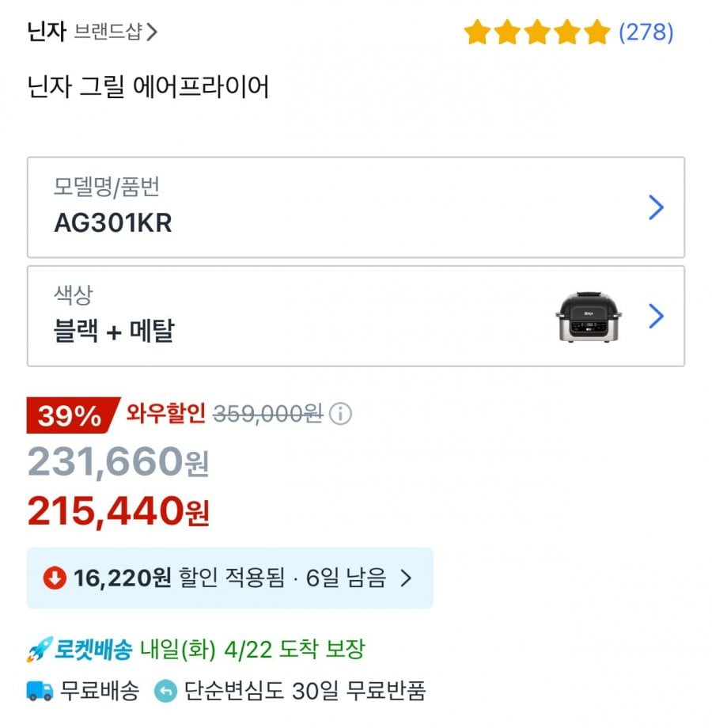712x728 pixels.
Task: Click the 단순변심도 30일 무료반품 text
Action: pyautogui.click(x=305, y=691)
